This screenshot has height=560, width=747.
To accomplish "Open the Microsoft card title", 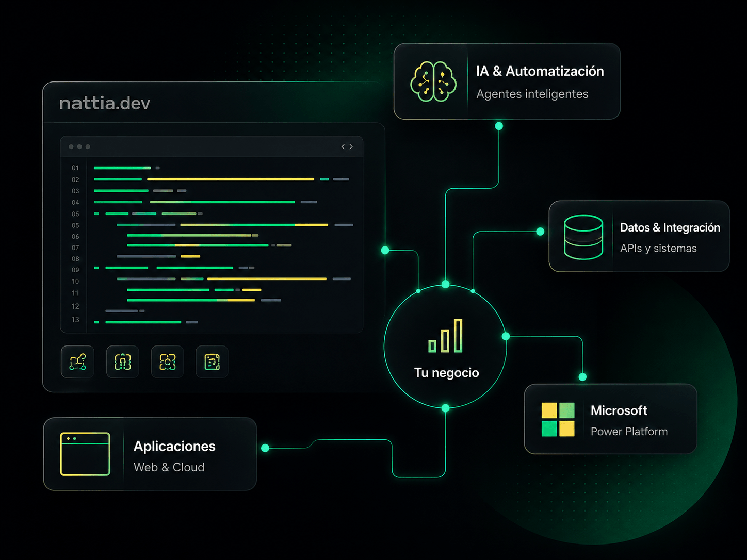I will tap(619, 410).
